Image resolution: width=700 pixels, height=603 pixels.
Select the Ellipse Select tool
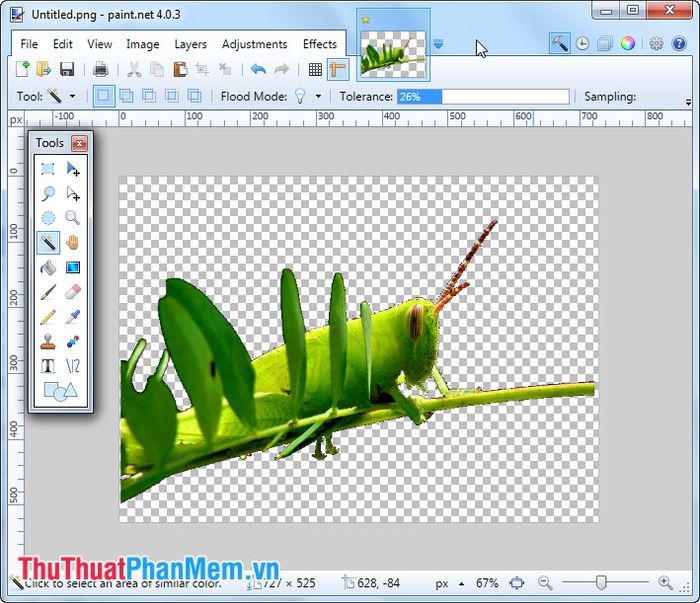point(48,218)
